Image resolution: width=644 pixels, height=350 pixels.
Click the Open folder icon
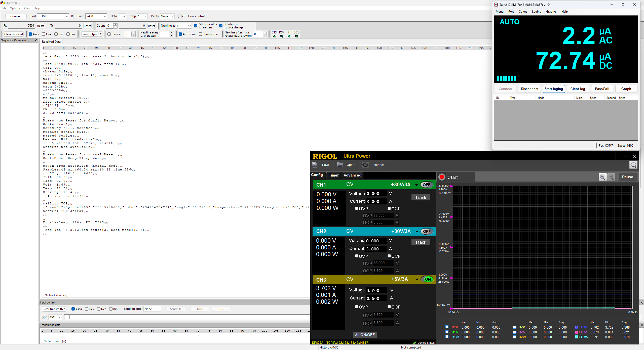coord(340,165)
